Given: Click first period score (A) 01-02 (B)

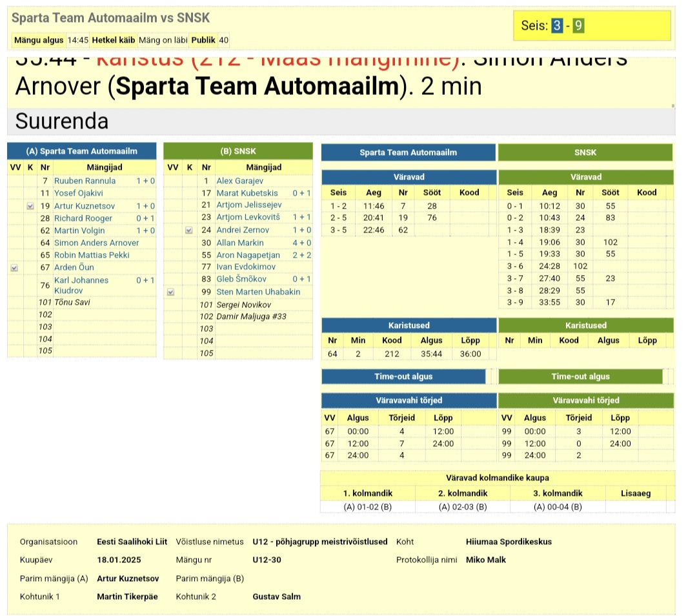Looking at the screenshot, I should coord(368,507).
